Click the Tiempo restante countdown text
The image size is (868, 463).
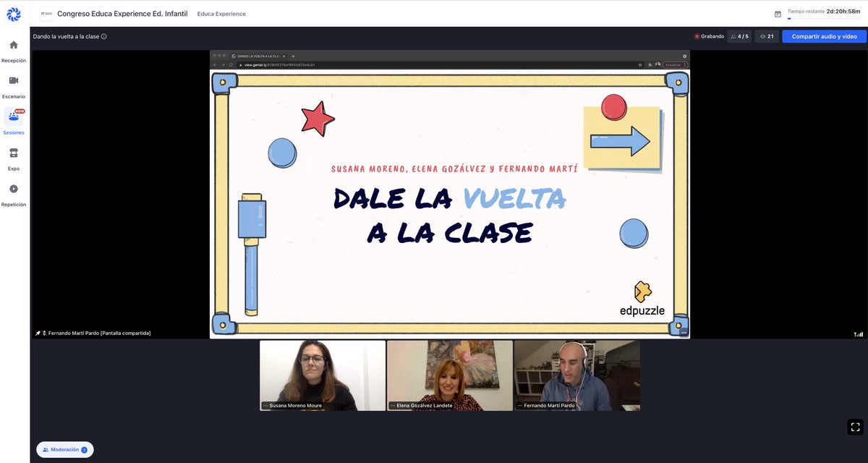click(824, 12)
